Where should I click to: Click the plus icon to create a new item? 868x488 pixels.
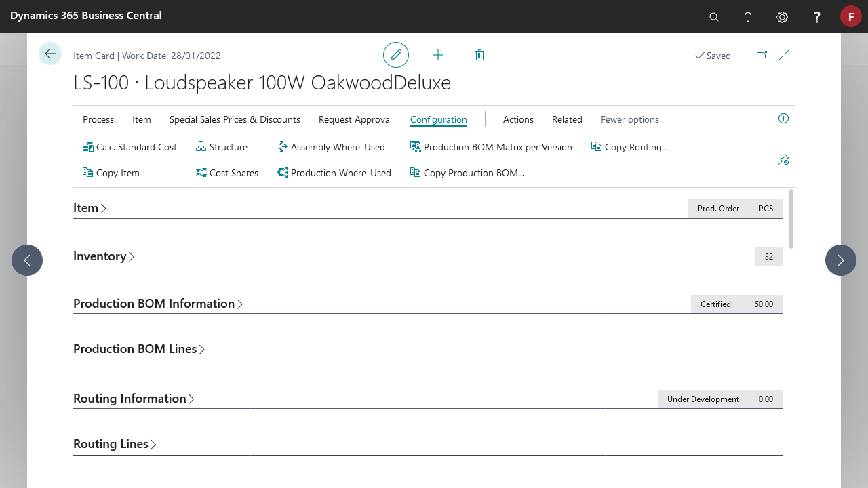point(438,55)
